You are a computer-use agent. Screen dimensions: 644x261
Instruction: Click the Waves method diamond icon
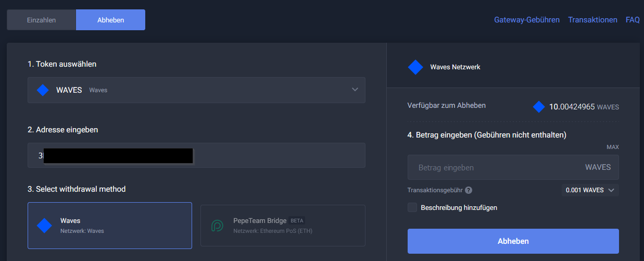pyautogui.click(x=44, y=226)
